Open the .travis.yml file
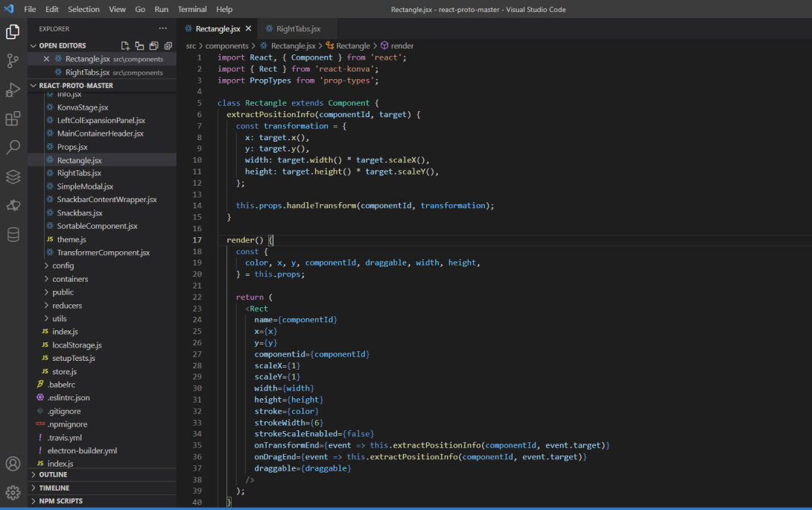This screenshot has width=812, height=510. click(65, 438)
